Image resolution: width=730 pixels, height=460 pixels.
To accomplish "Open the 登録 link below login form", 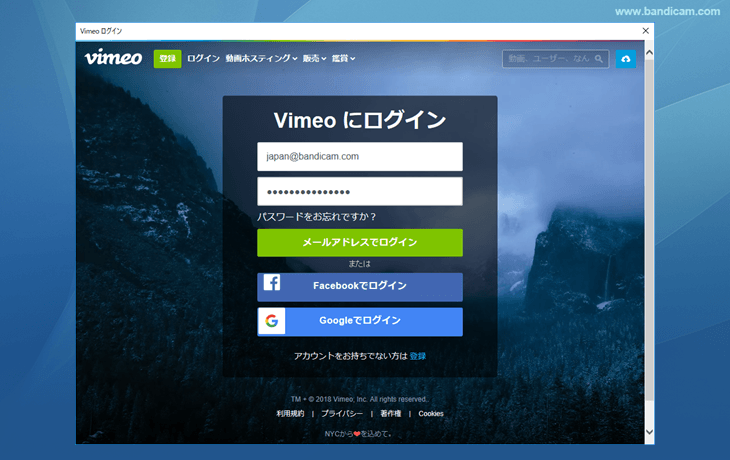I will click(x=418, y=356).
